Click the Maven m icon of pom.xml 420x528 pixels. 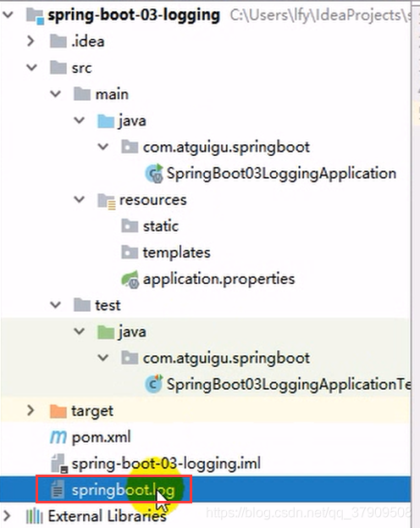58,437
